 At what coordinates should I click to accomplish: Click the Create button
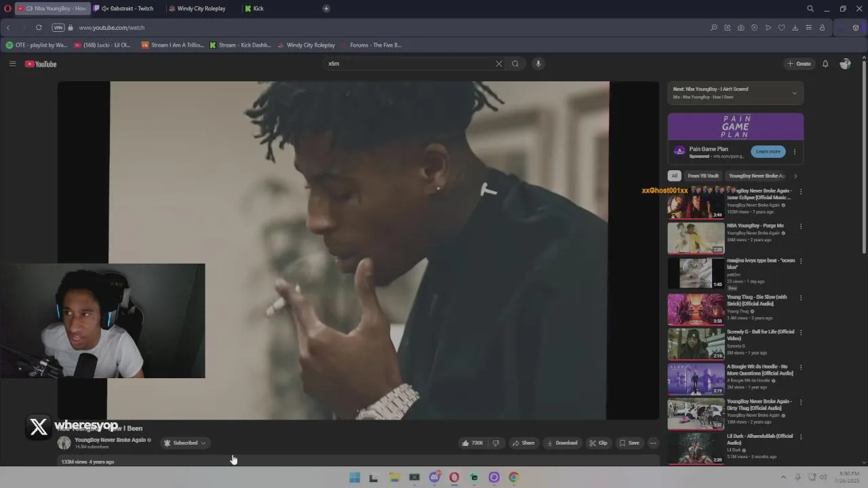(x=799, y=64)
